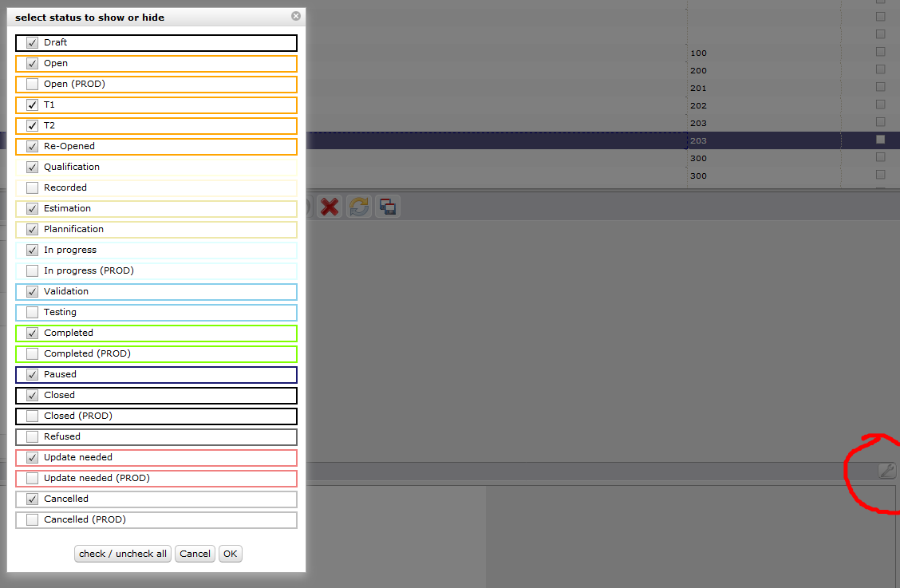900x588 pixels.
Task: Close the status dialog with X icon
Action: [x=296, y=16]
